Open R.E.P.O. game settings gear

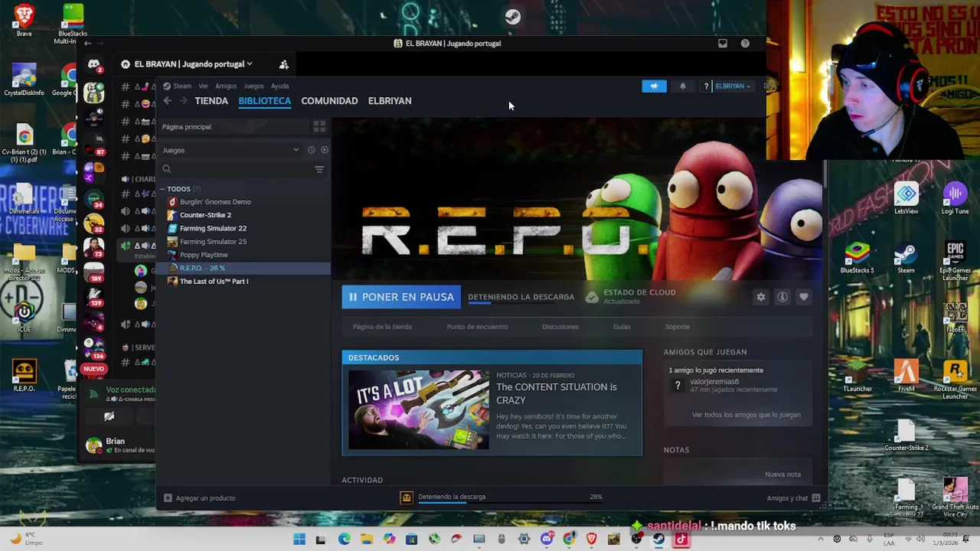click(760, 297)
